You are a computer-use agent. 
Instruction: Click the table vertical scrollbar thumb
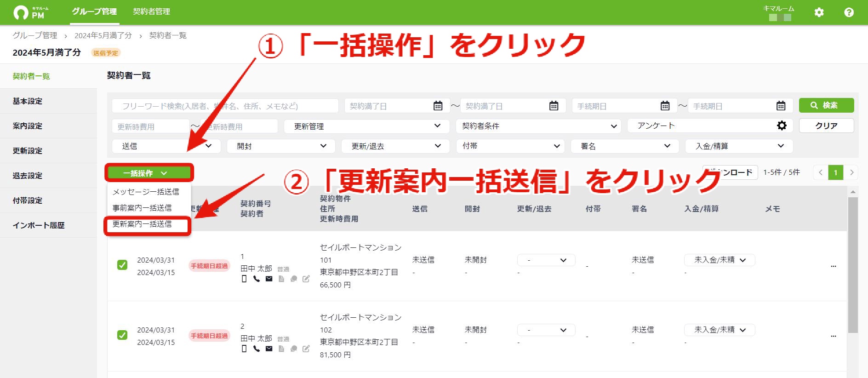point(853,265)
